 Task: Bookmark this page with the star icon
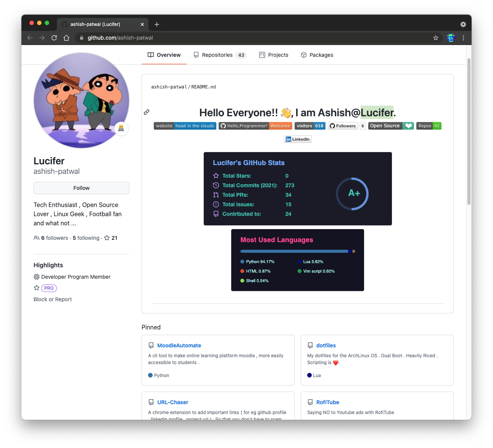[x=436, y=38]
